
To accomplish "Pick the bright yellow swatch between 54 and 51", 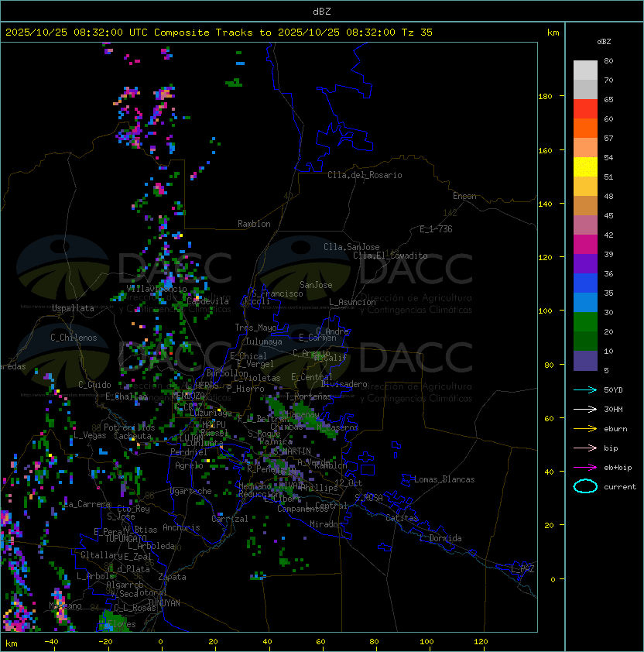I will click(x=585, y=167).
